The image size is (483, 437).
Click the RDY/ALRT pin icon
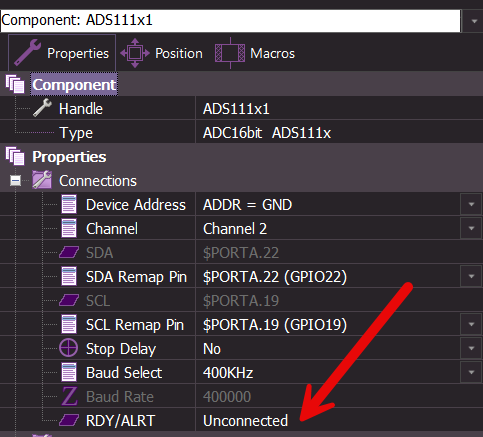pos(69,420)
